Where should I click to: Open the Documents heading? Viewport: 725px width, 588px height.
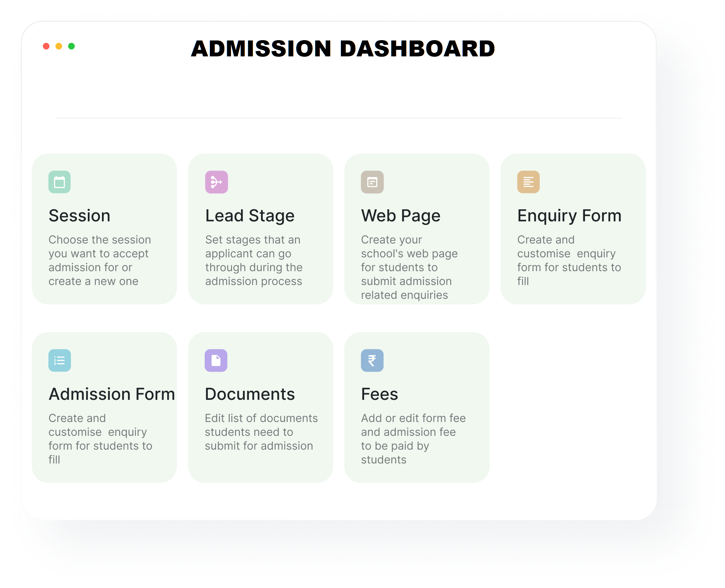point(250,394)
